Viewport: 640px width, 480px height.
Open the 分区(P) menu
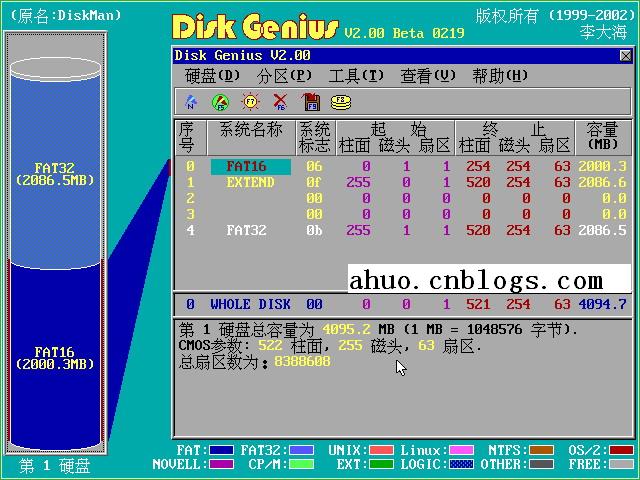tap(284, 76)
